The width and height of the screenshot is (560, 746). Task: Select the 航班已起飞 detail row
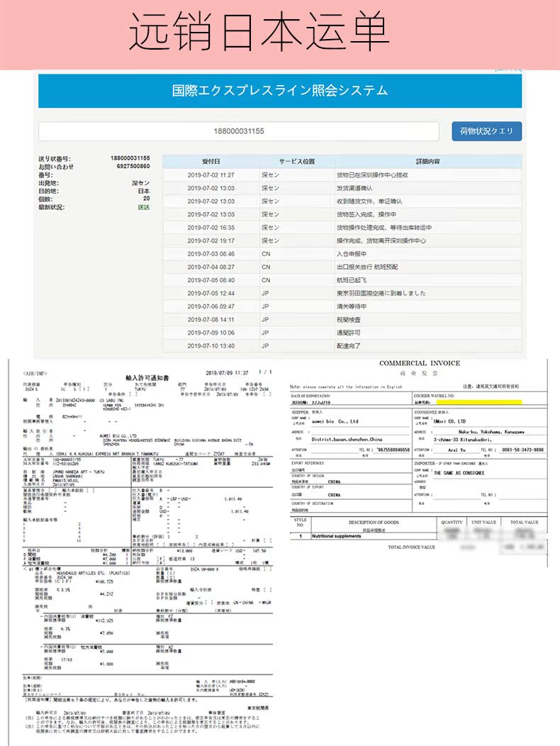click(342, 280)
